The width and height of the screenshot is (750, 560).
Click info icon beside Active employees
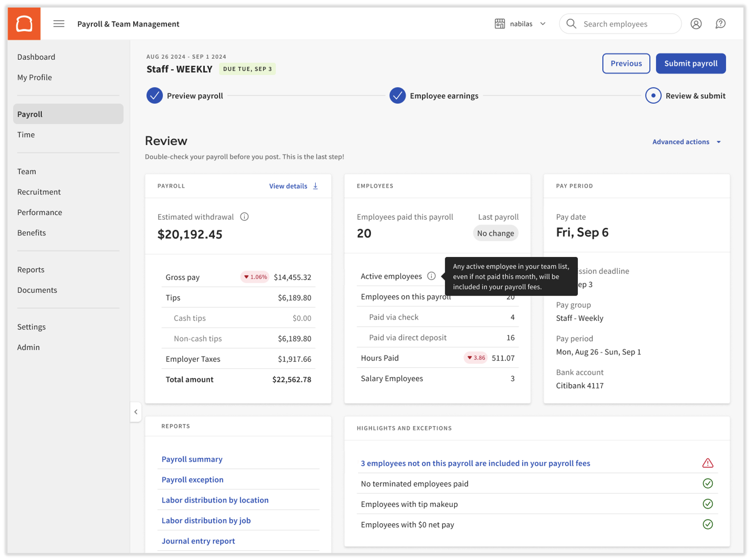point(431,276)
